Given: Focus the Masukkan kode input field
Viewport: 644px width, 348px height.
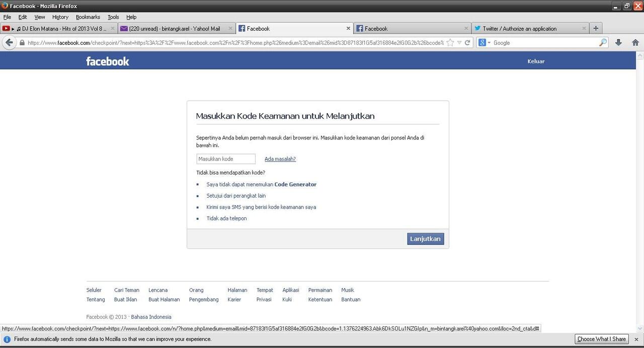Looking at the screenshot, I should click(x=226, y=159).
